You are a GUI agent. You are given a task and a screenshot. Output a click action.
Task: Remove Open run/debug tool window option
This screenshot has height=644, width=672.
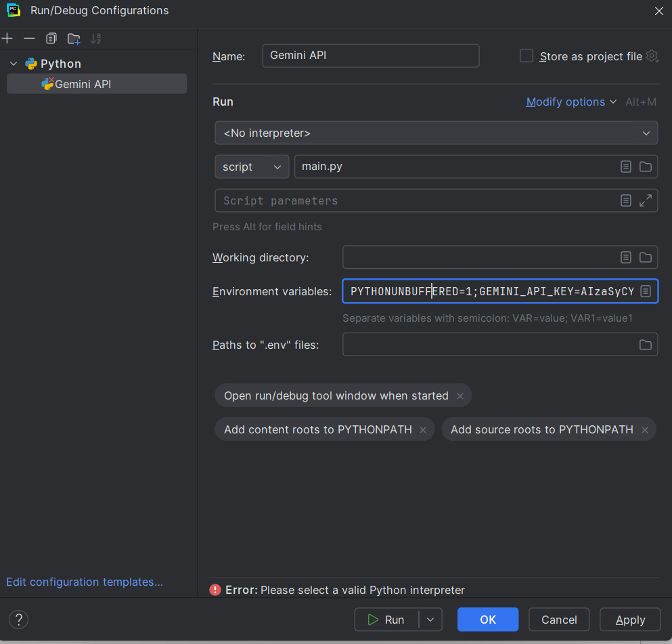460,396
